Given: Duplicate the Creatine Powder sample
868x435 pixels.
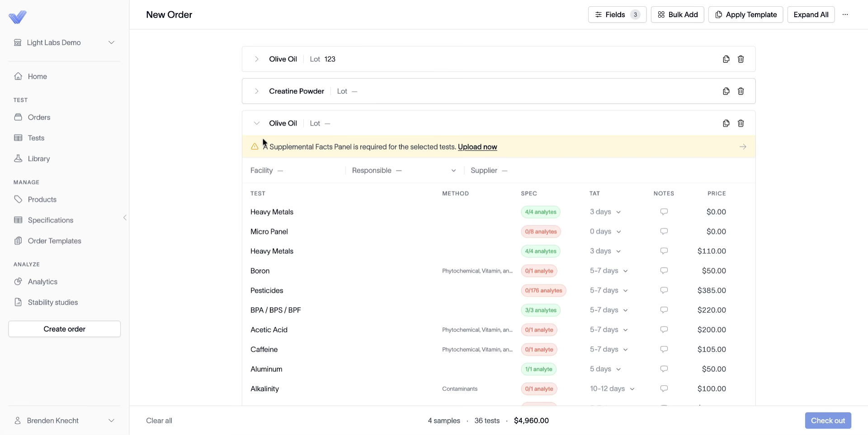Looking at the screenshot, I should point(726,91).
